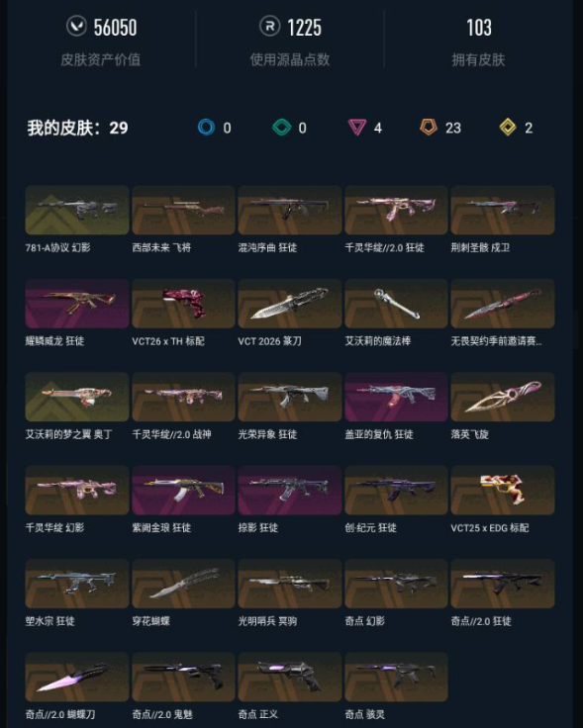The width and height of the screenshot is (583, 728).
Task: Click the Valorant Points currency icon
Action: pos(76,27)
